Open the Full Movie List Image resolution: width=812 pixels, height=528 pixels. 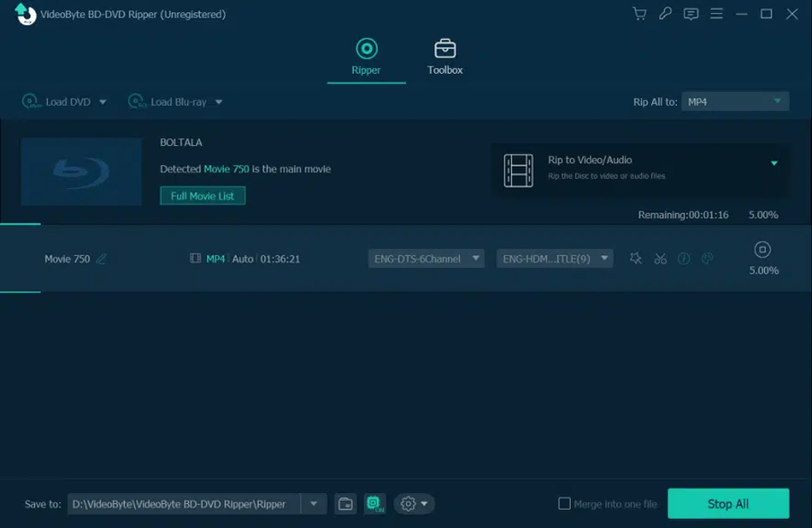pyautogui.click(x=202, y=196)
